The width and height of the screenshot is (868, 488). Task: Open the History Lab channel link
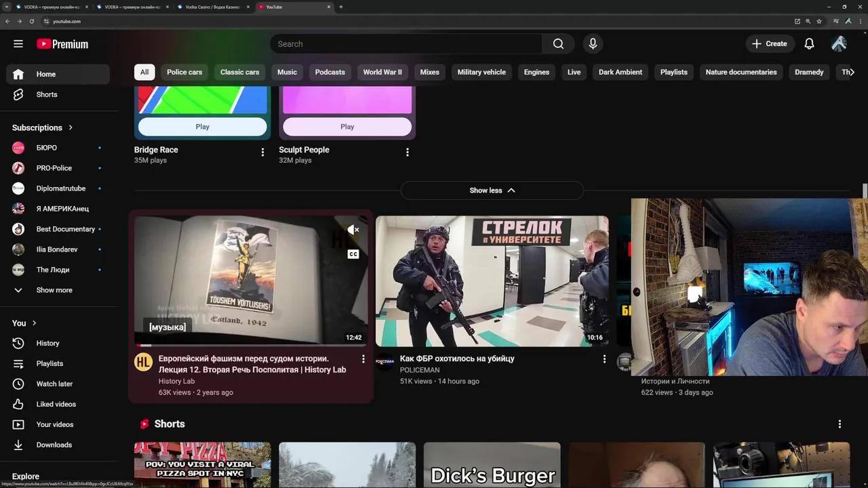176,381
